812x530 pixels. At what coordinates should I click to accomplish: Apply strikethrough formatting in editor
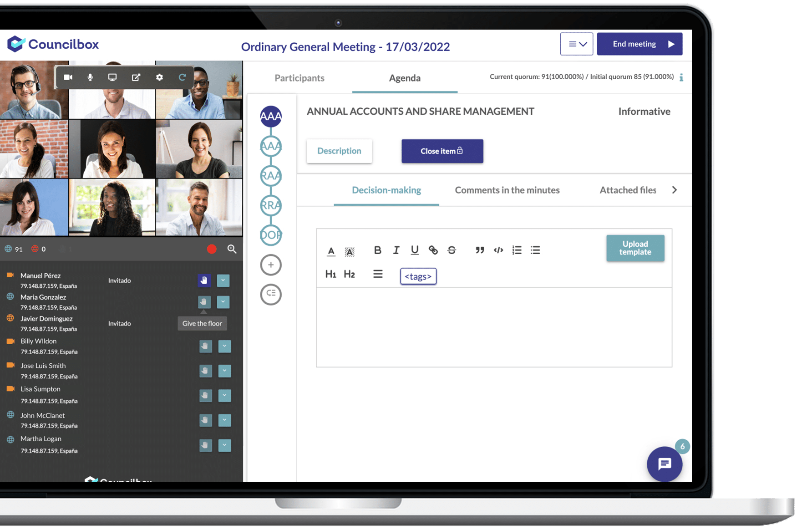[x=452, y=250]
